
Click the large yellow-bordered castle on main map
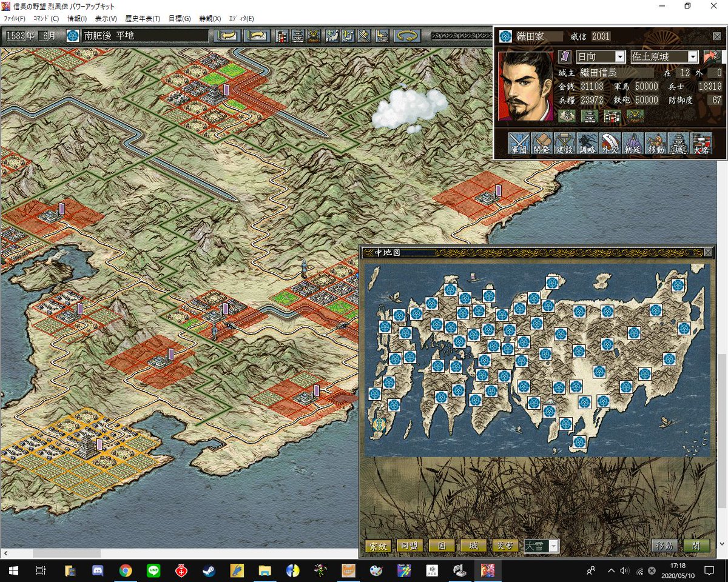(x=88, y=447)
